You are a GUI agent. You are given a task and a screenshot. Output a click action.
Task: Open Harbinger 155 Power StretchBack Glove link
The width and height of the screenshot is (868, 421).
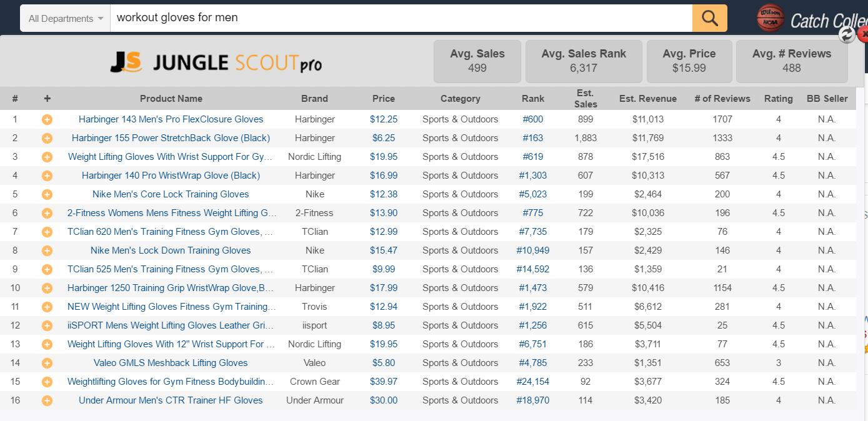[x=171, y=138]
